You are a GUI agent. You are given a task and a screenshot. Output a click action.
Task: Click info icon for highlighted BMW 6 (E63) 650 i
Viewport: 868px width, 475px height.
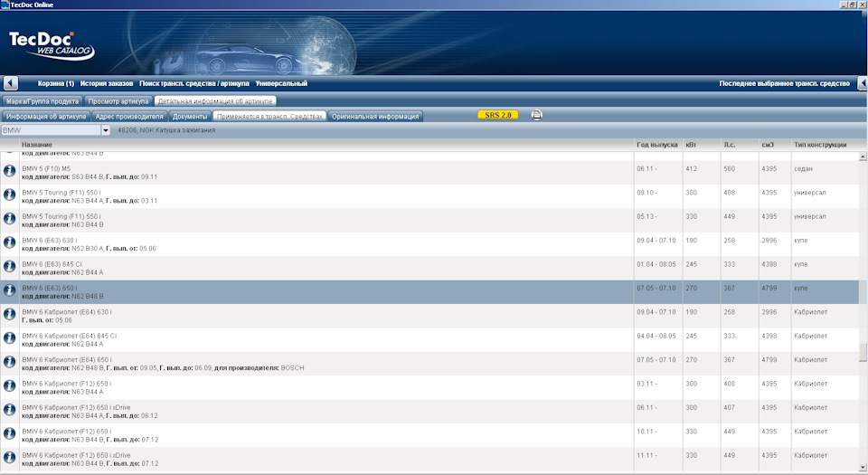click(10, 290)
